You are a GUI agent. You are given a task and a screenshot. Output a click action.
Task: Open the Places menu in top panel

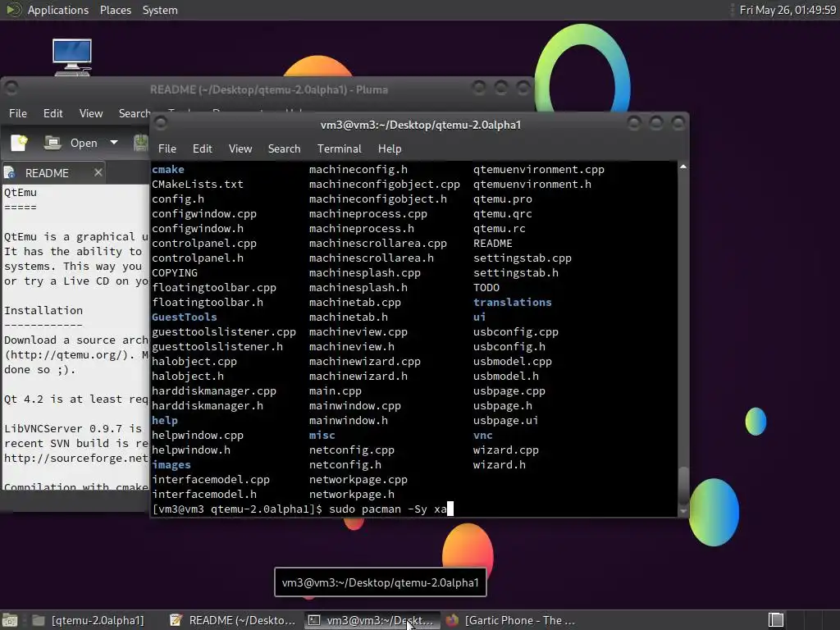(x=115, y=10)
